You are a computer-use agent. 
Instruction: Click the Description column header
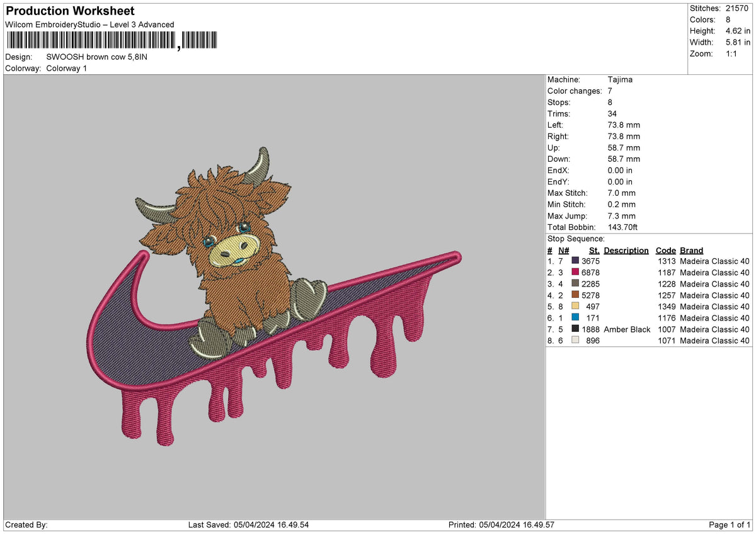(626, 251)
